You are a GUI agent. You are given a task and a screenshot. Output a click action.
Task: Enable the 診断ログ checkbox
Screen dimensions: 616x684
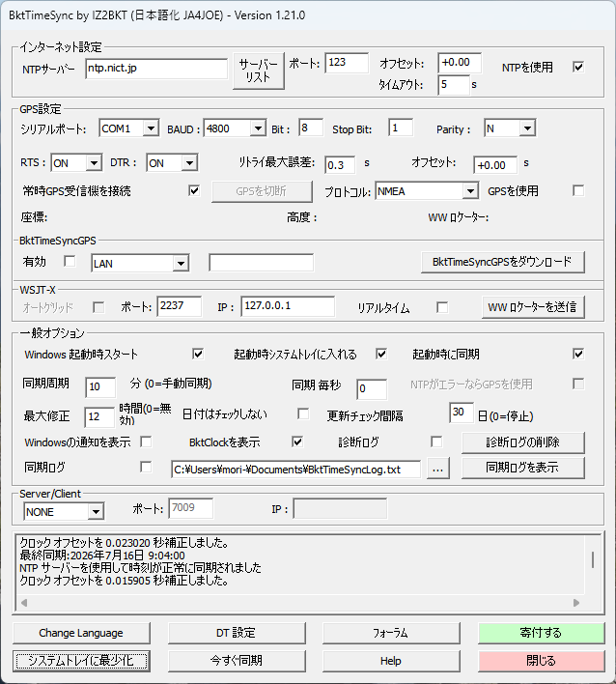(436, 442)
